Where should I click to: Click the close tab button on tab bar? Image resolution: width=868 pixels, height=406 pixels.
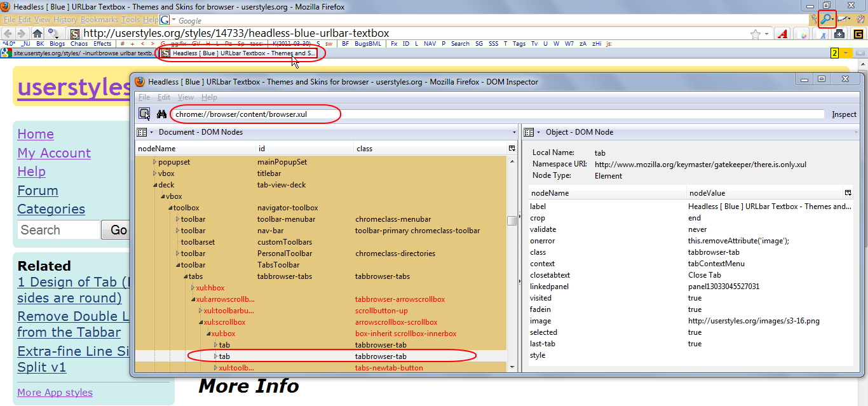click(x=860, y=53)
